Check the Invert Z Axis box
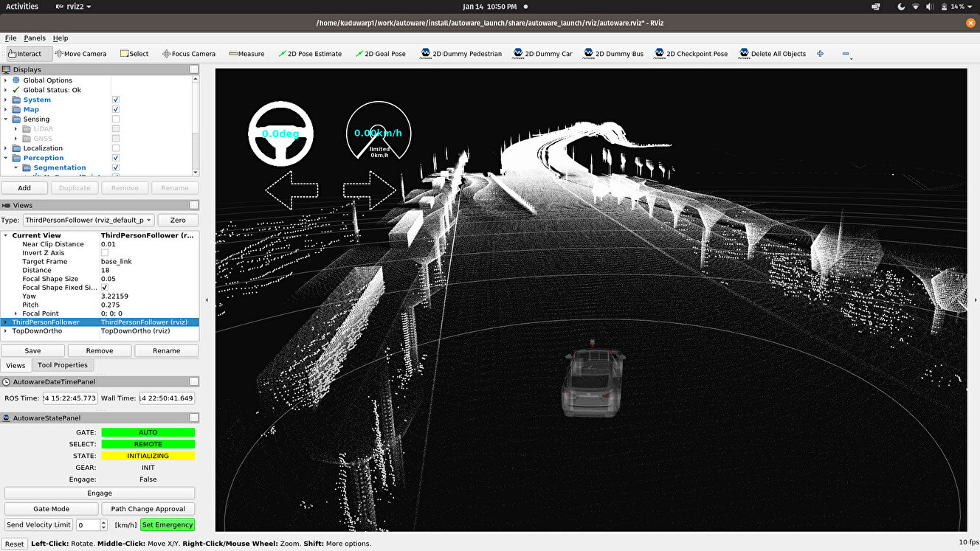Screen dimensions: 980x551 tap(105, 253)
